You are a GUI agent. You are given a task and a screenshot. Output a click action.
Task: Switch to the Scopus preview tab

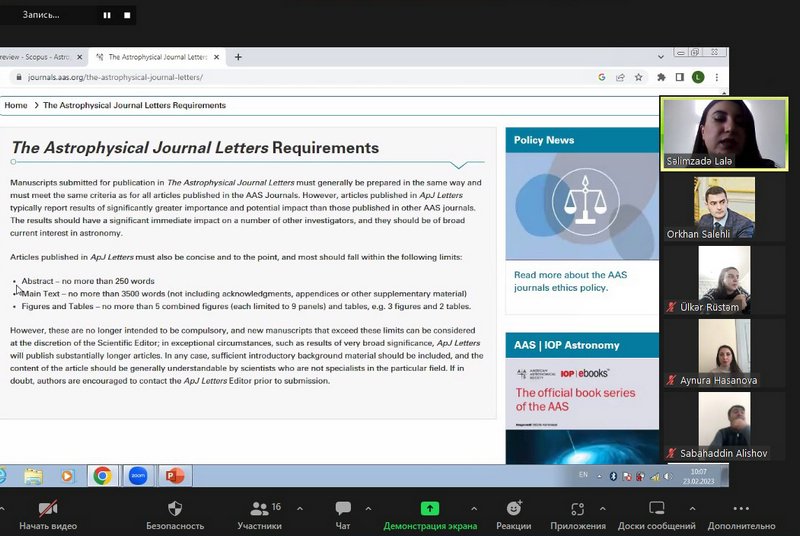(35, 57)
